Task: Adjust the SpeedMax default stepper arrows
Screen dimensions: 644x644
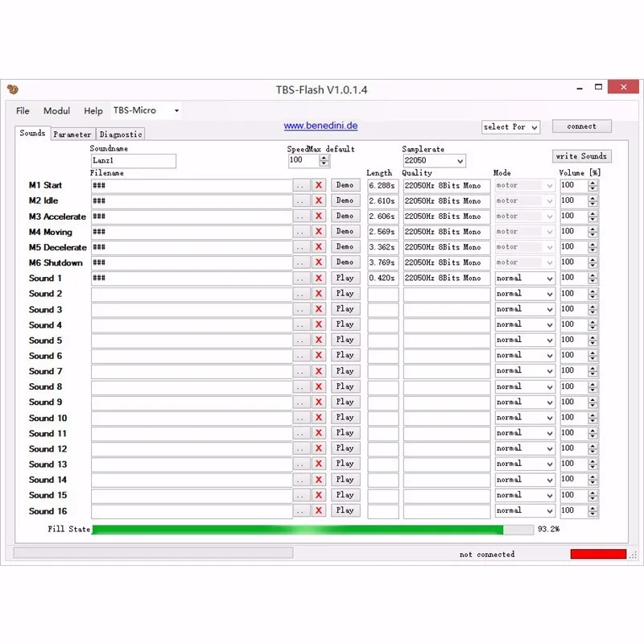Action: pyautogui.click(x=324, y=160)
